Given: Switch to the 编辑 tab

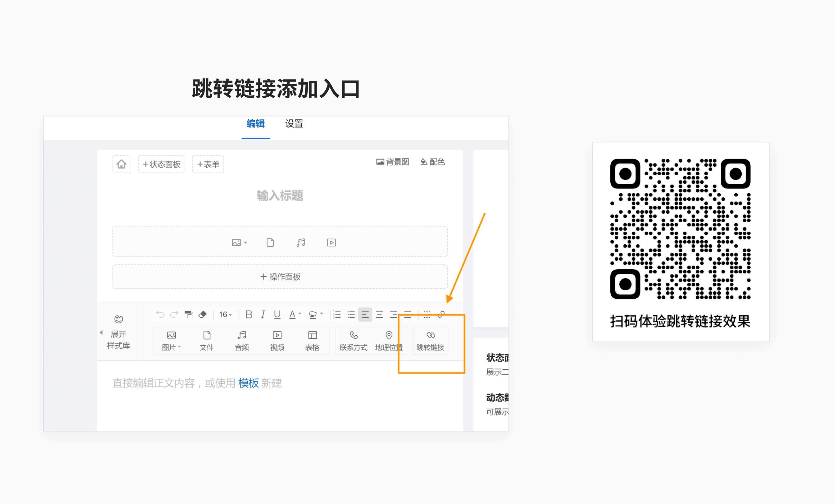Looking at the screenshot, I should [x=256, y=124].
